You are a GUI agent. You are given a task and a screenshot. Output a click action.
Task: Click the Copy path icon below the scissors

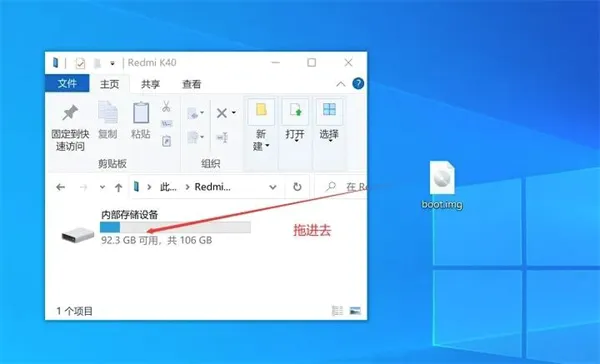[166, 123]
